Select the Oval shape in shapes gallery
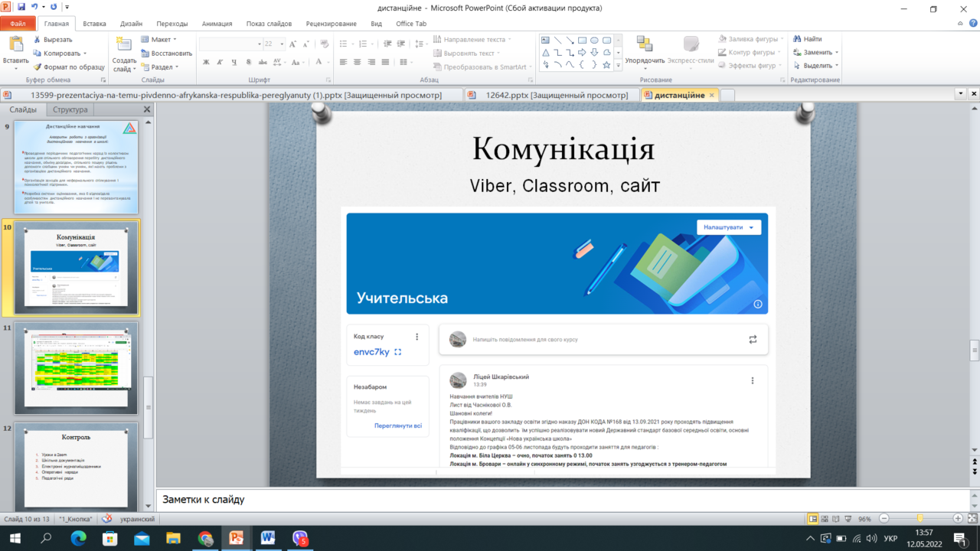980x551 pixels. point(595,41)
